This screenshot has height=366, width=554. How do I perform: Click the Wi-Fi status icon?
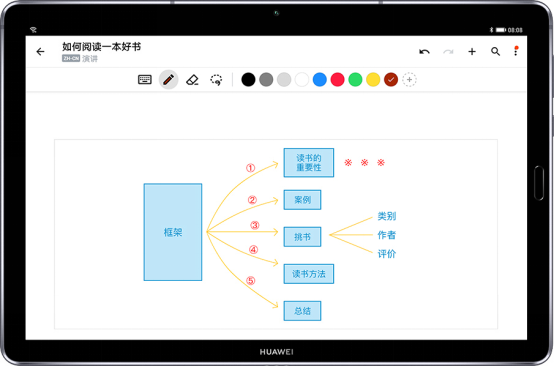[x=34, y=30]
